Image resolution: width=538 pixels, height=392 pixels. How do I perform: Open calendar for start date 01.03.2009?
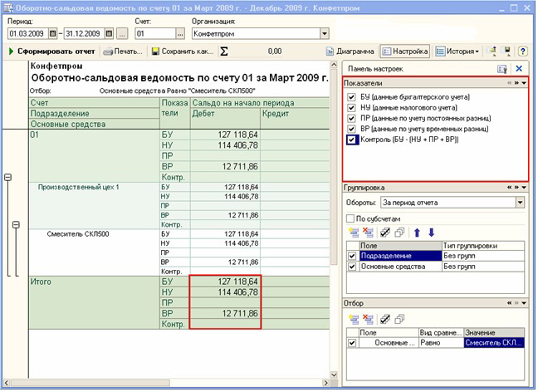[x=52, y=33]
